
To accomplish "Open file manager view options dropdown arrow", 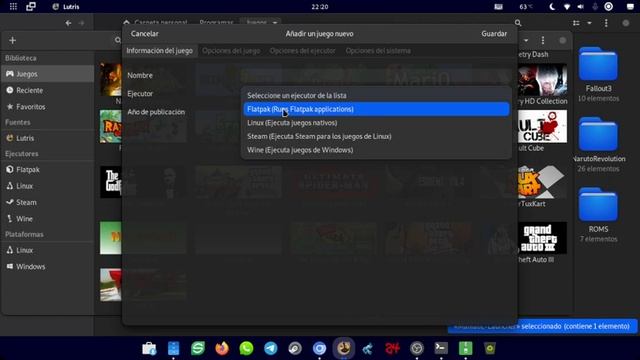I will point(589,23).
